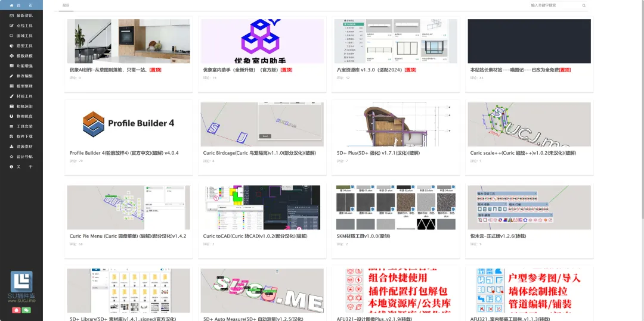Click the 八宝资源库 thumbnail image
This screenshot has width=644, height=321.
pyautogui.click(x=395, y=41)
